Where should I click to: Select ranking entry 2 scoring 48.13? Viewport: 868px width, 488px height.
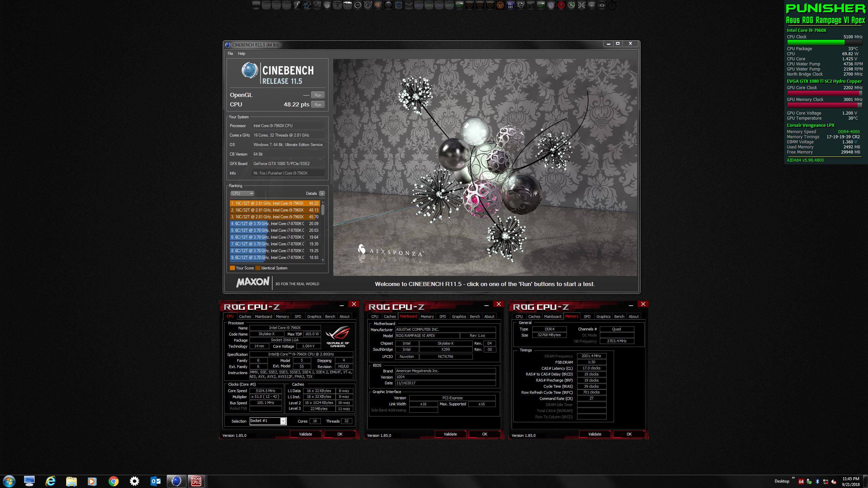click(275, 210)
